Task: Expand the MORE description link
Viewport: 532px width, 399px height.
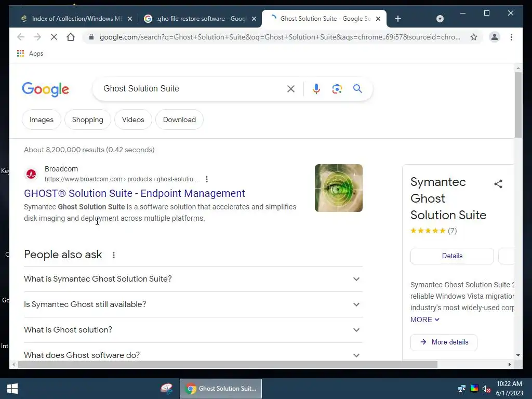Action: [425, 320]
